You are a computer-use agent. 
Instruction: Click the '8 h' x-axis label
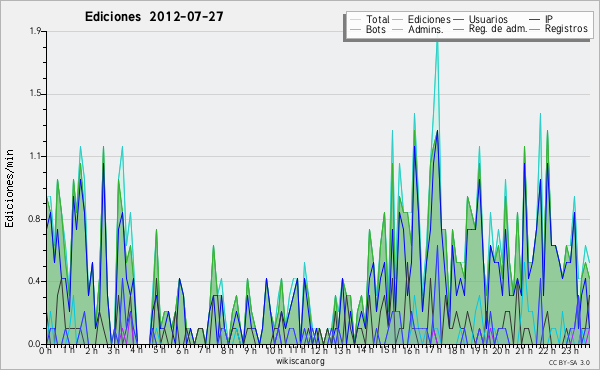click(x=227, y=350)
